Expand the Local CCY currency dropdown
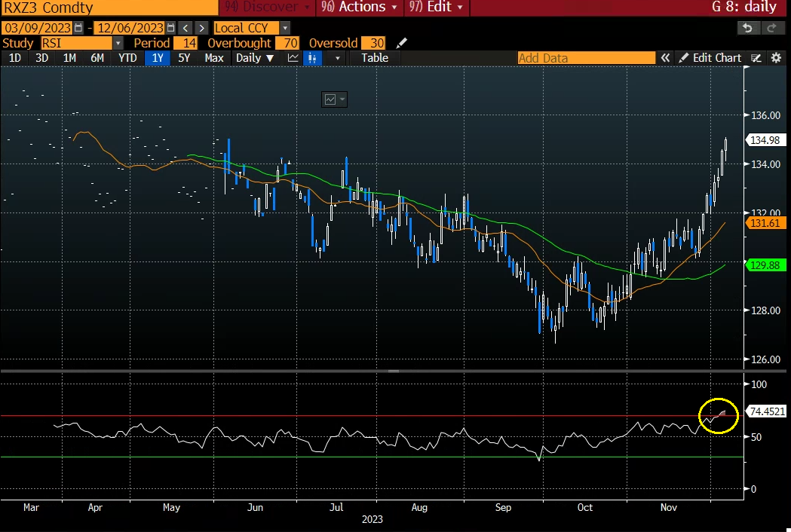This screenshot has width=791, height=532. [285, 28]
